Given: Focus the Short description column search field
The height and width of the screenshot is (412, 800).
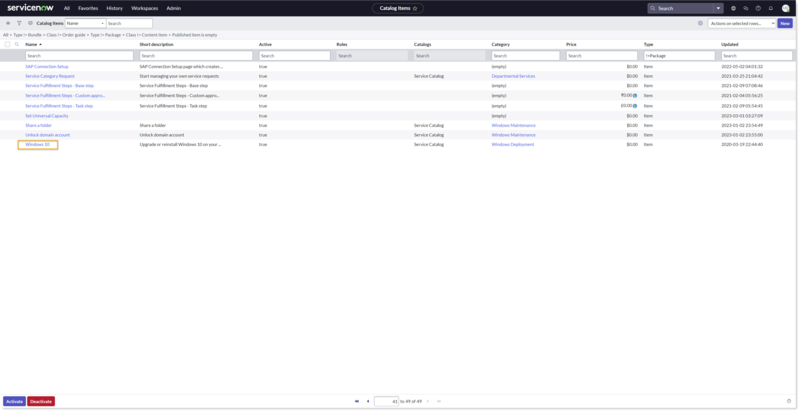Looking at the screenshot, I should [x=196, y=56].
